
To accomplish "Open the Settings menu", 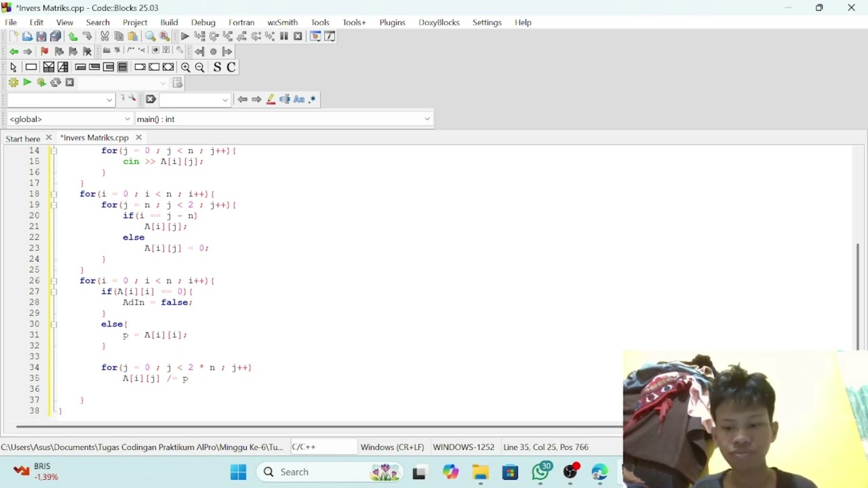I will pos(487,22).
